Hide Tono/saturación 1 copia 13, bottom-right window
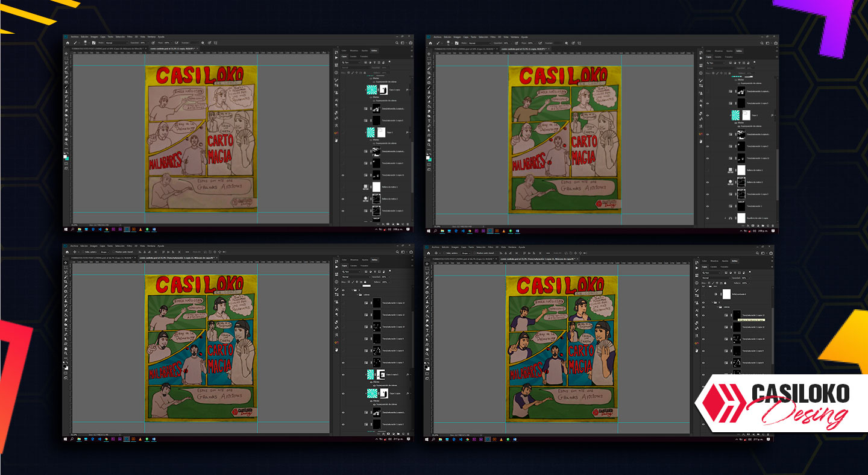The width and height of the screenshot is (868, 475). tap(703, 315)
